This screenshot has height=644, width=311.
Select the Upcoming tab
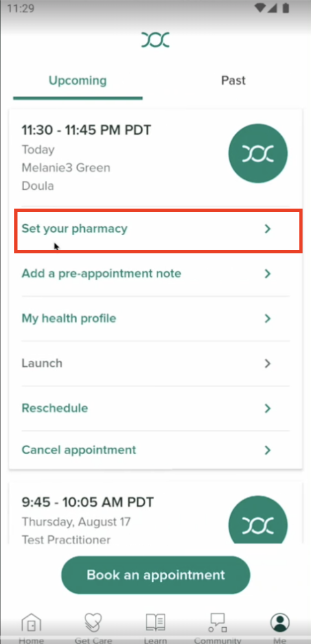click(78, 80)
